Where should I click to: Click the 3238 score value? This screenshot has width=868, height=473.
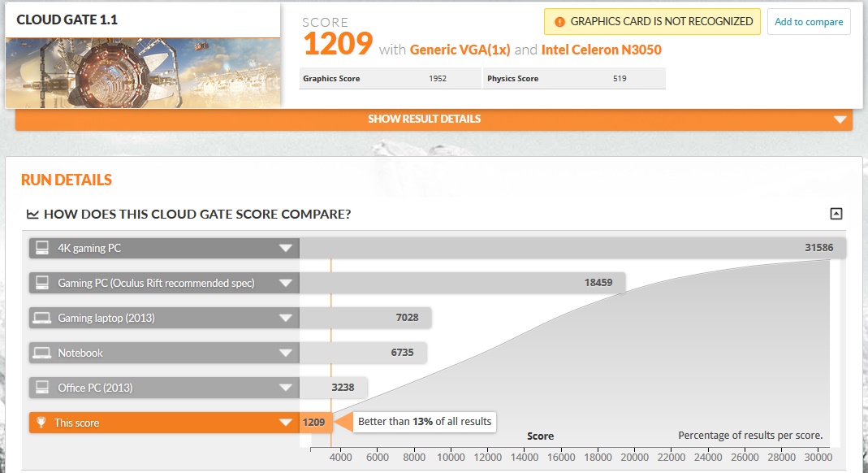343,387
